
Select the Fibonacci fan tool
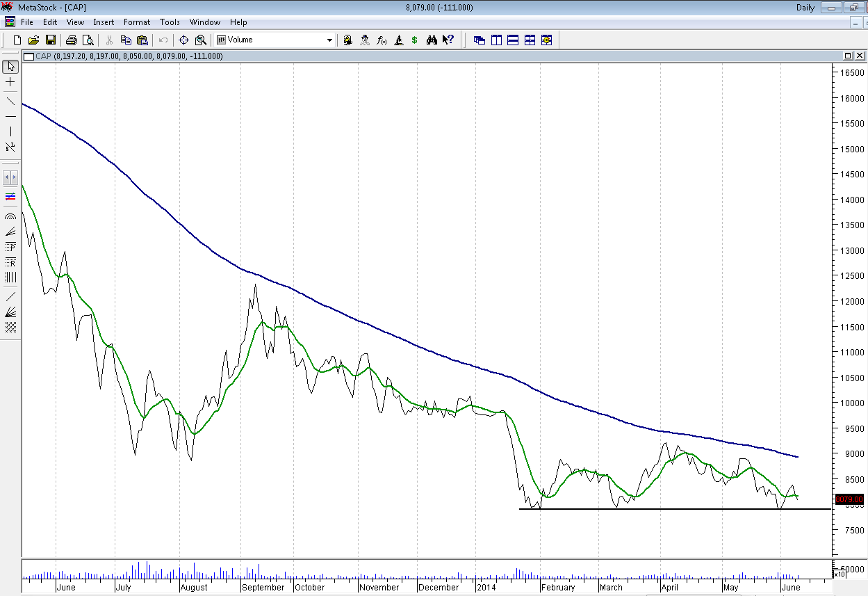10,232
